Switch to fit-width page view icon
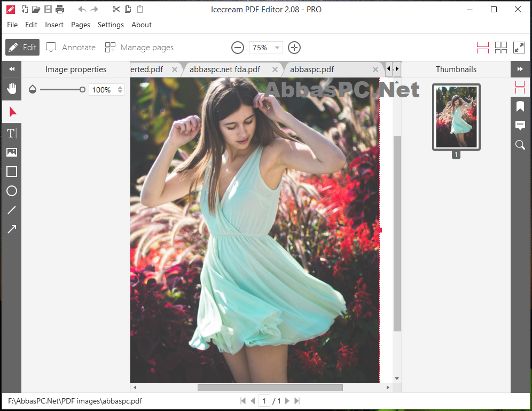The width and height of the screenshot is (532, 411). (x=482, y=48)
